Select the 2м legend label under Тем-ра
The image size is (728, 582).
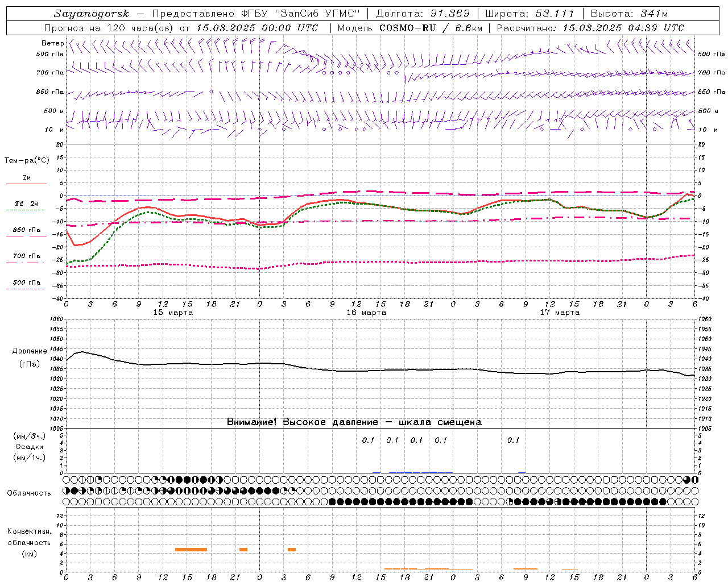click(x=27, y=177)
